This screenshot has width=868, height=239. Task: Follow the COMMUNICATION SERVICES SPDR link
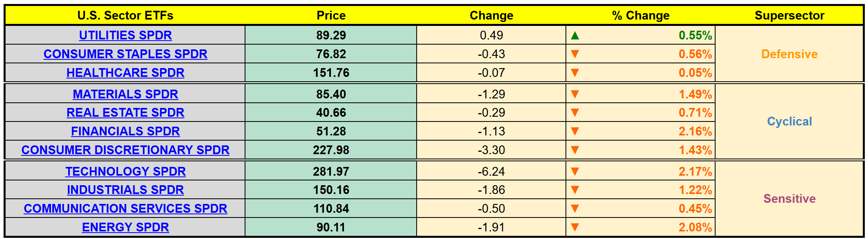125,208
